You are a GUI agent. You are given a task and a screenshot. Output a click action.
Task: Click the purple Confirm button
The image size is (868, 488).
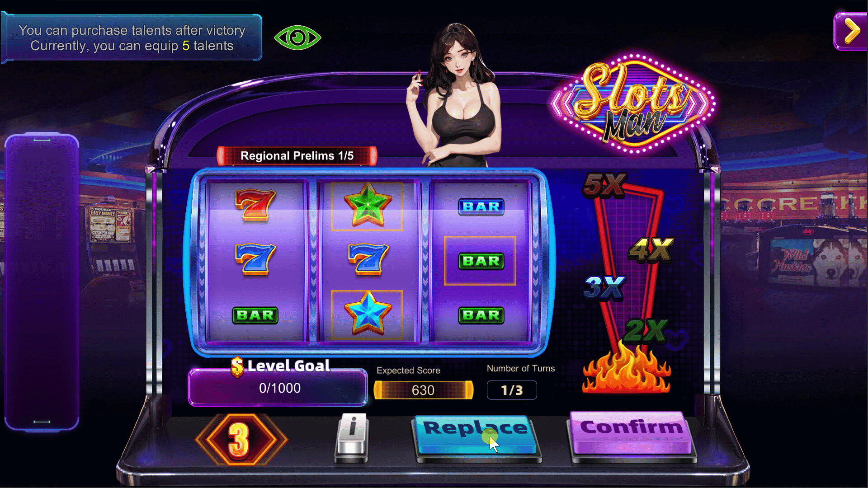pos(631,433)
